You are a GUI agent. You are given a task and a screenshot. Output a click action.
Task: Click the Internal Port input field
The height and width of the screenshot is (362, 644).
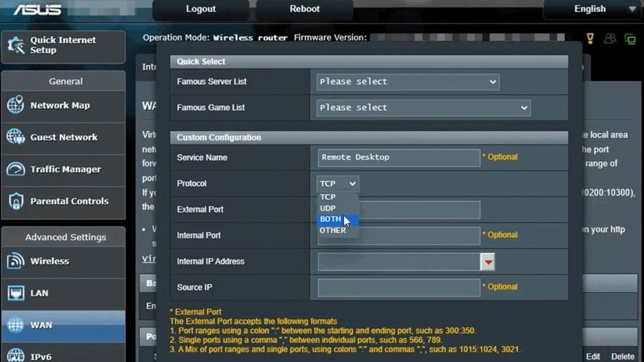399,236
